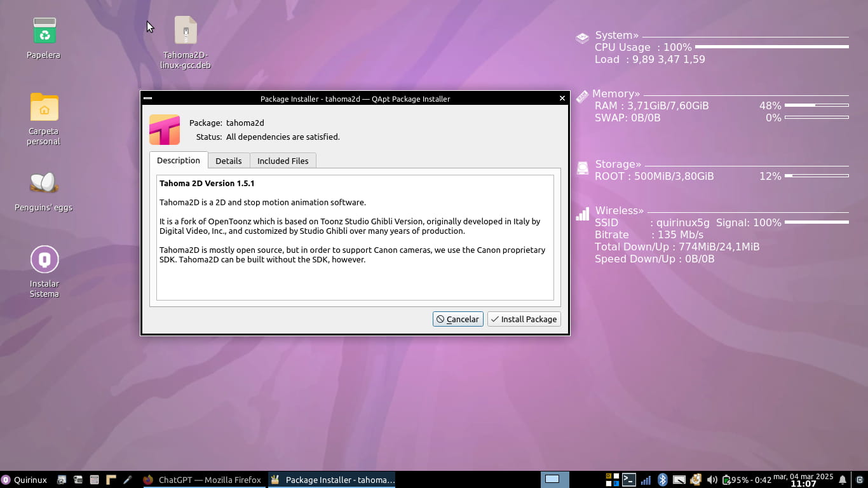Viewport: 868px width, 488px height.
Task: Click the Memory widget RAM icon
Action: click(582, 97)
